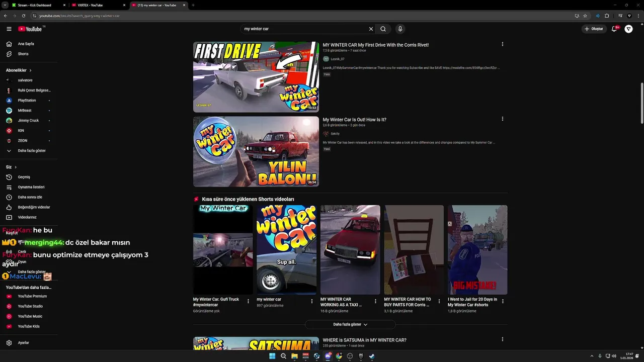Open the media controls icon in toolbar
This screenshot has height=362, width=644.
[x=620, y=16]
